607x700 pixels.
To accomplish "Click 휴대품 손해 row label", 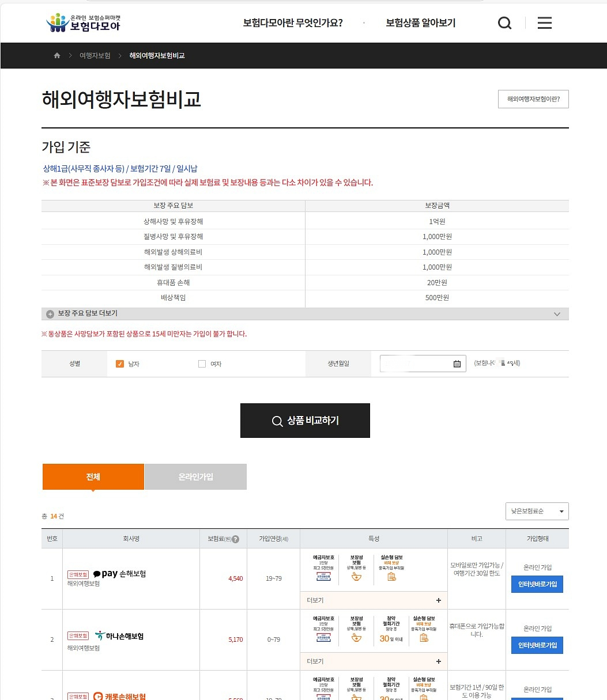I will coord(174,282).
